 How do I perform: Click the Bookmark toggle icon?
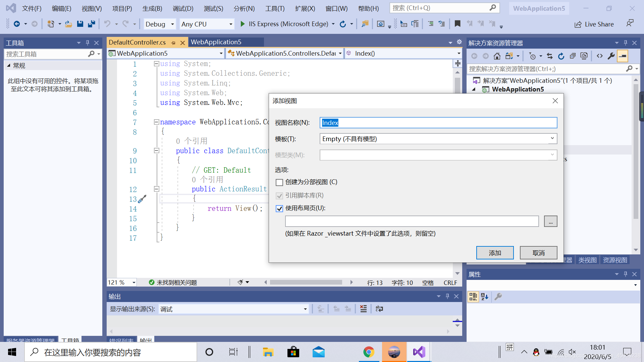(457, 24)
